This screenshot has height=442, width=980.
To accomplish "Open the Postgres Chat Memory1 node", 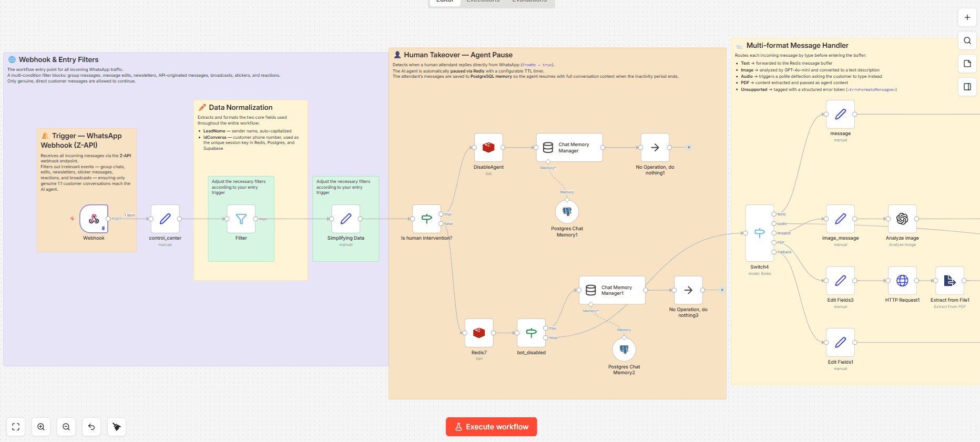I will [x=567, y=211].
